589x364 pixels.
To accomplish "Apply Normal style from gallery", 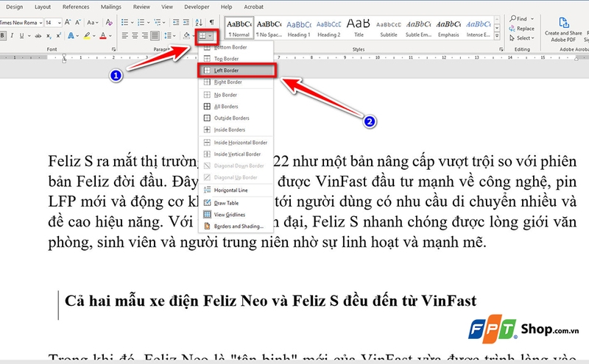I will (239, 28).
